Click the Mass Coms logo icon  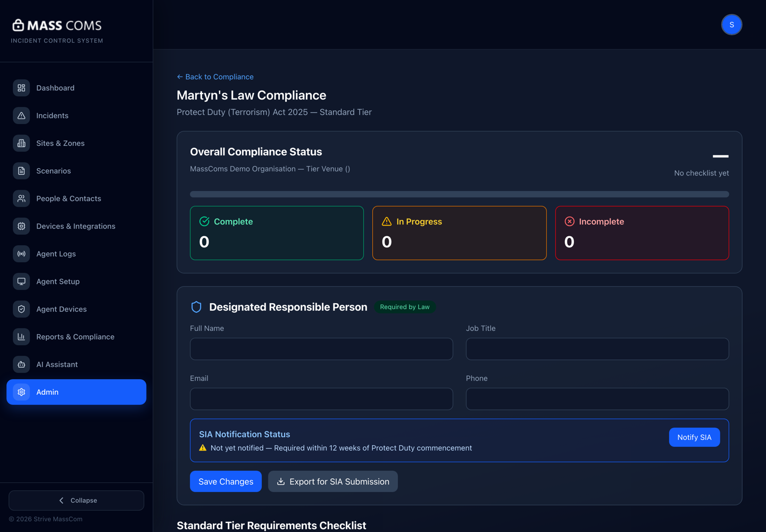pyautogui.click(x=18, y=25)
